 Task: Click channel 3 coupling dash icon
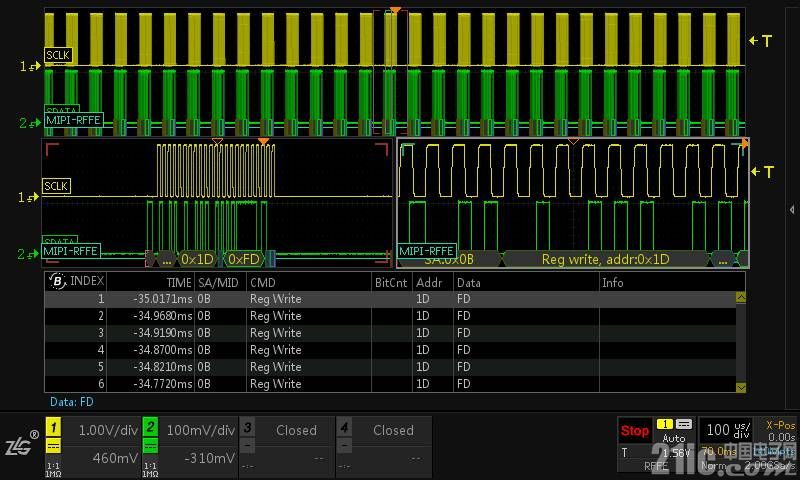coord(247,445)
